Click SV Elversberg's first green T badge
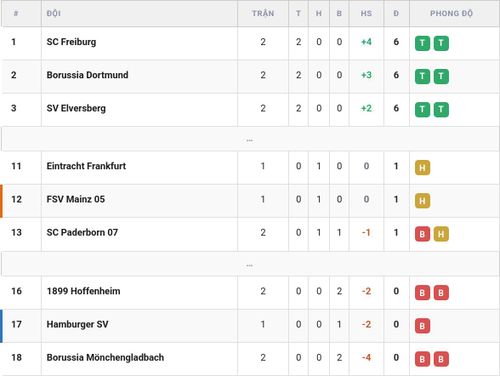The height and width of the screenshot is (376, 500). [x=422, y=110]
